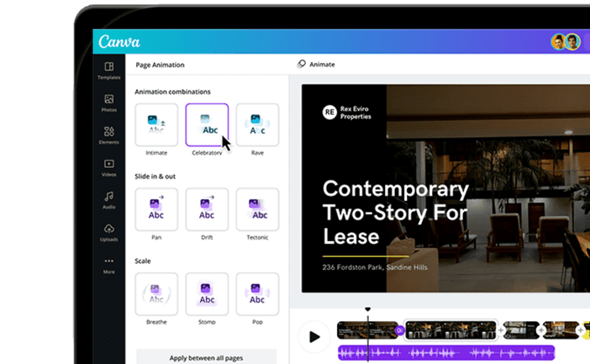Select the Rave animation combination

tap(258, 125)
